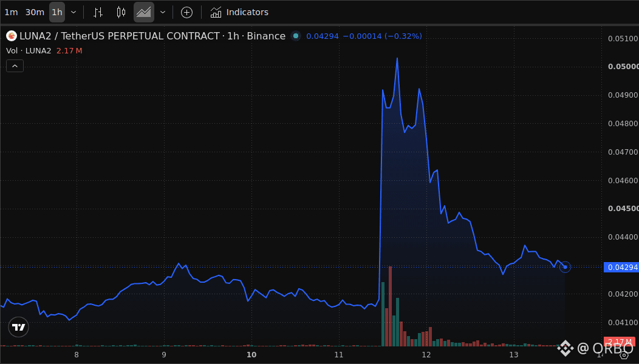The image size is (639, 364).
Task: Click date label 11 on time axis
Action: click(x=339, y=355)
